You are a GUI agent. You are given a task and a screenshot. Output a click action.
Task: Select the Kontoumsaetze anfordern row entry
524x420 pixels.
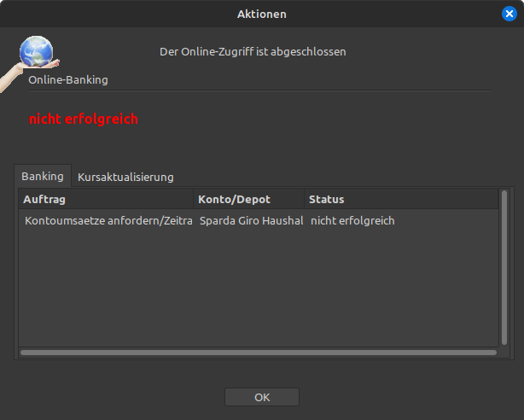pos(108,221)
